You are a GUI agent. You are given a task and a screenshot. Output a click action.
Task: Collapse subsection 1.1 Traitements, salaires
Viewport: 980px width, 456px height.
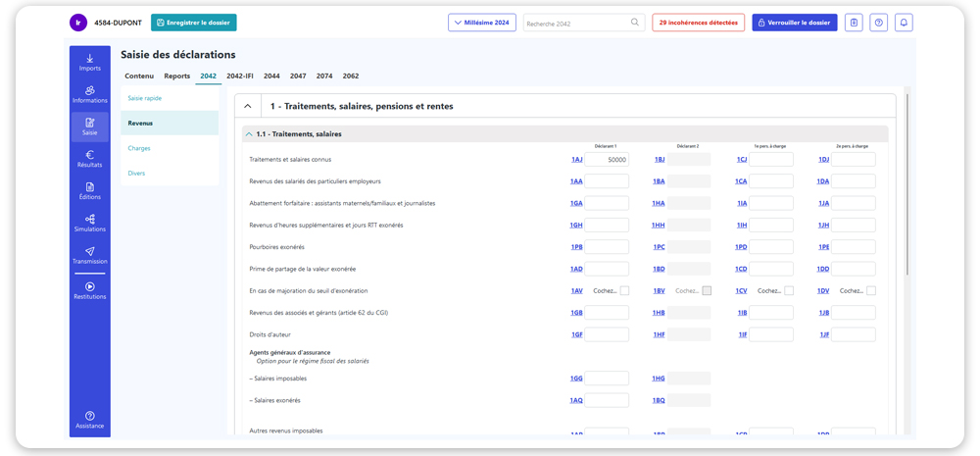tap(250, 134)
